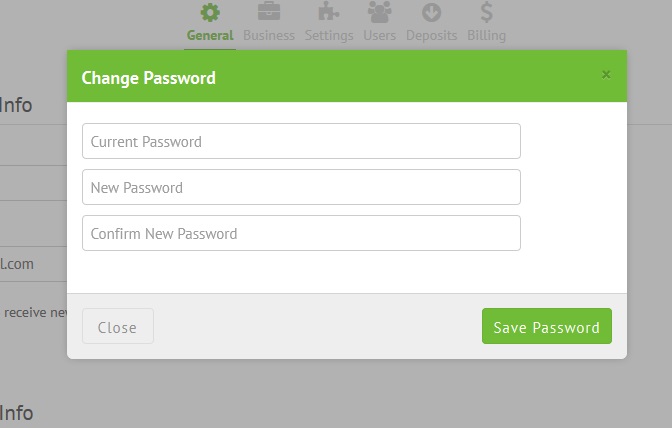The height and width of the screenshot is (428, 672).
Task: Open the Billing tab label
Action: point(486,36)
